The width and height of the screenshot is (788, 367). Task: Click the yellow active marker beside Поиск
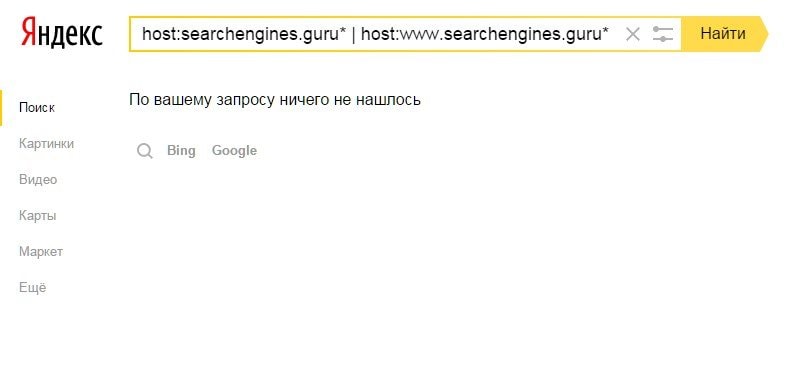pos(1,108)
